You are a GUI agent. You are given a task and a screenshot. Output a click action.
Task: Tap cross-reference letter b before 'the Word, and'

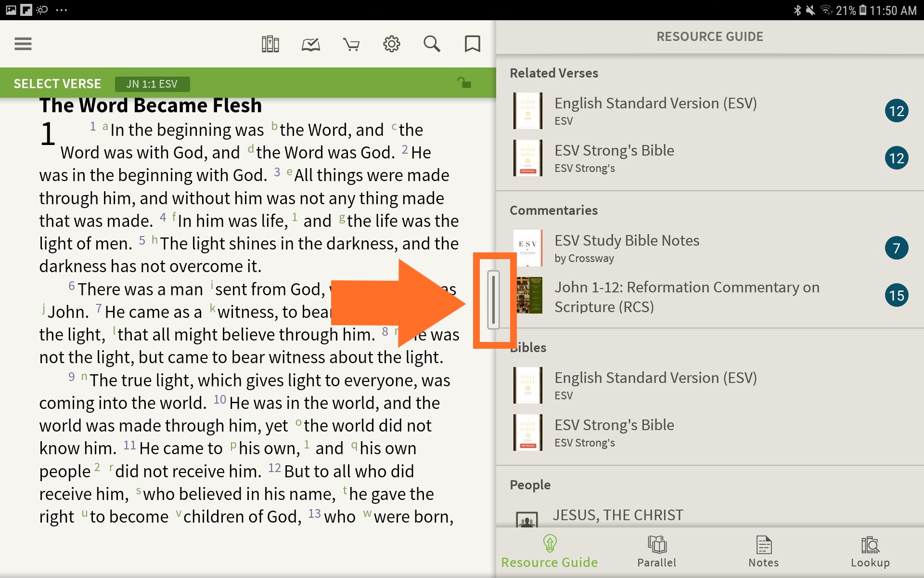(x=274, y=126)
